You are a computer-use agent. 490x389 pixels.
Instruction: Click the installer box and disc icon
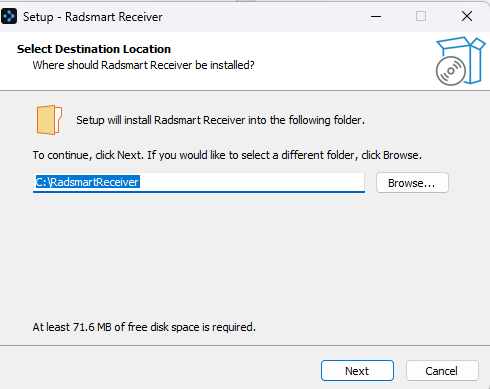coord(460,61)
